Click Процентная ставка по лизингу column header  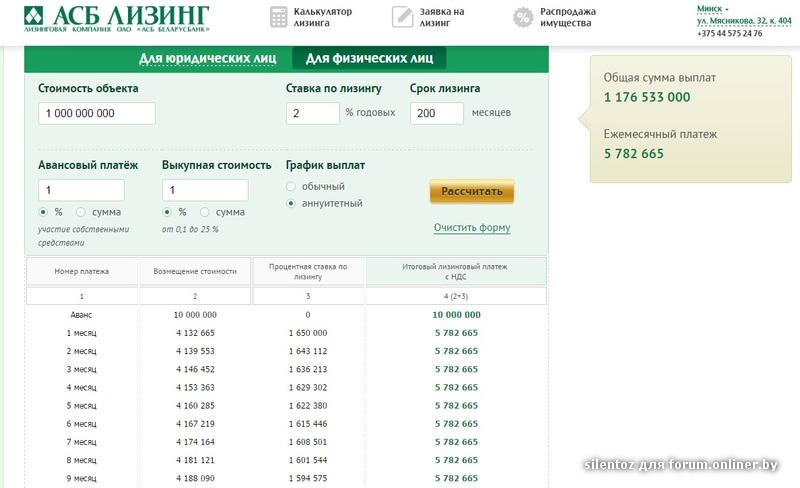pyautogui.click(x=308, y=271)
